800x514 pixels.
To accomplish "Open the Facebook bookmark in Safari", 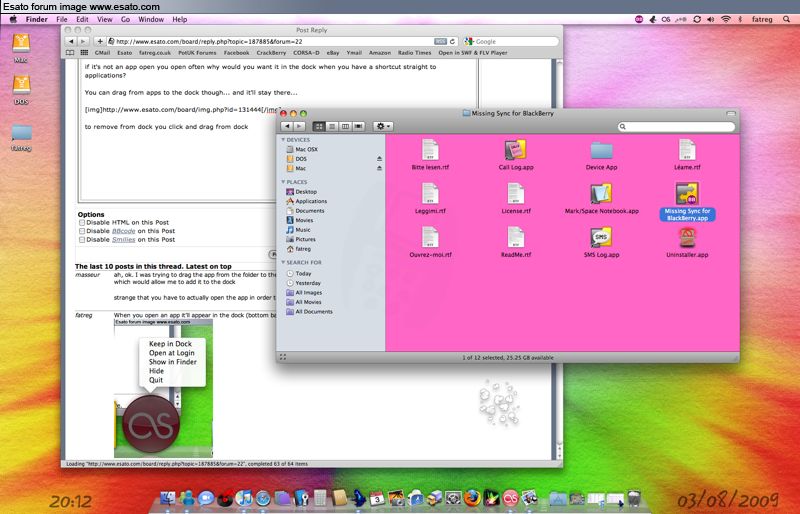I will click(x=236, y=53).
